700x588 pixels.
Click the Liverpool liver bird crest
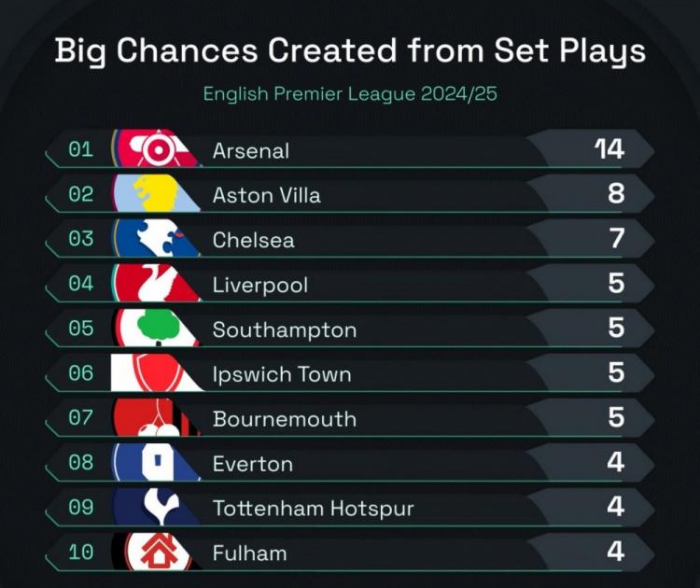pyautogui.click(x=155, y=283)
